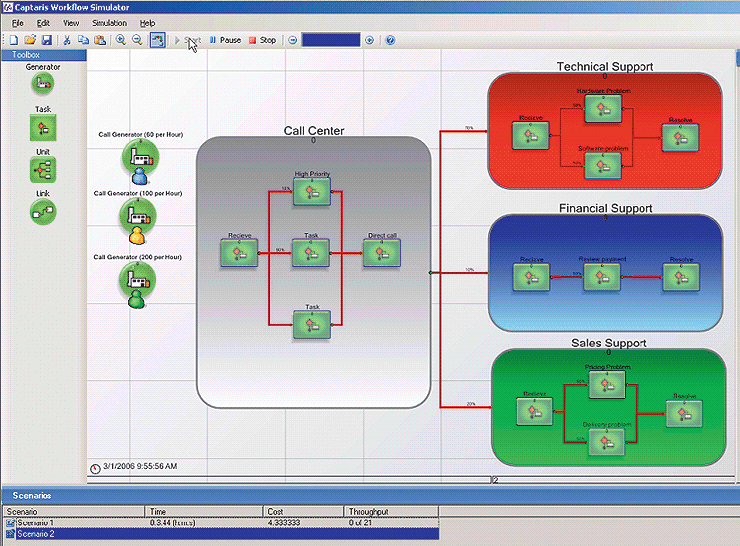740x546 pixels.
Task: Select the Link tool in Toolbox
Action: (x=43, y=211)
